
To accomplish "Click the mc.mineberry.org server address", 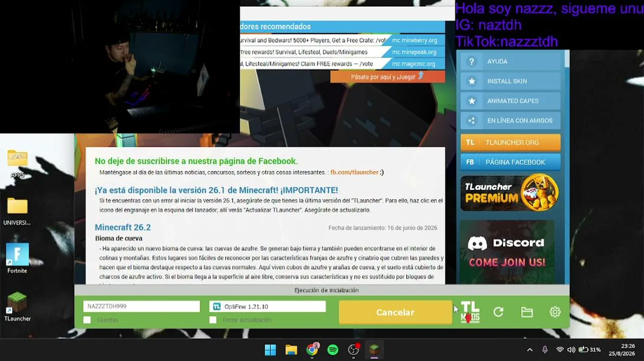I will pos(414,40).
